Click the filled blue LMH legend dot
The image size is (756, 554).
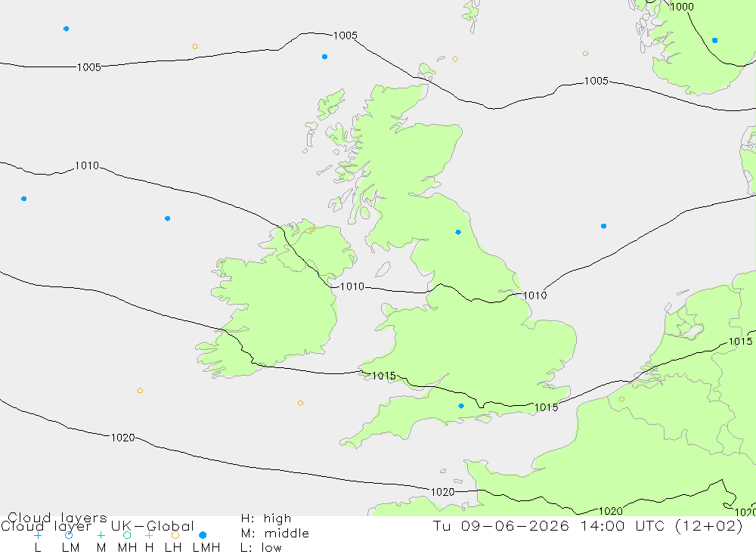pyautogui.click(x=203, y=535)
